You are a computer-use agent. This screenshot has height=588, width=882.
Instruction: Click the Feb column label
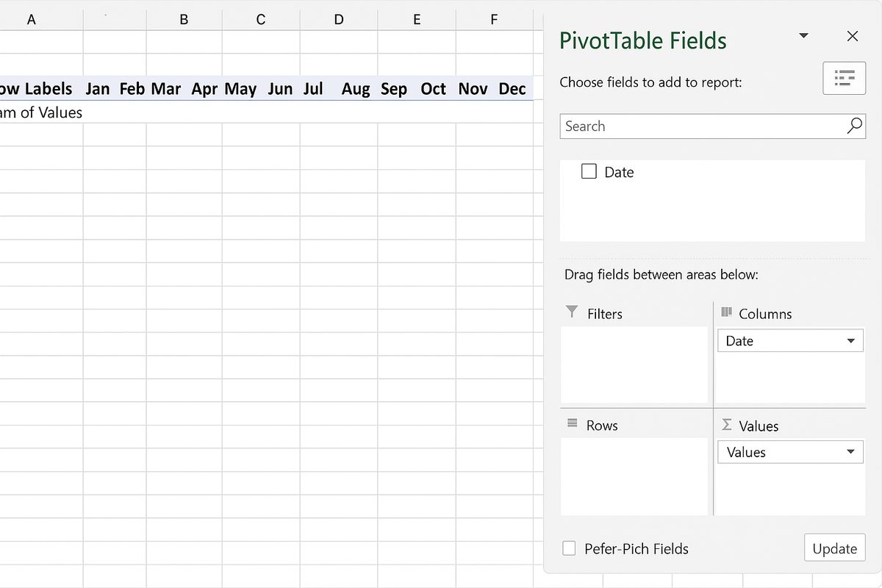click(x=132, y=89)
